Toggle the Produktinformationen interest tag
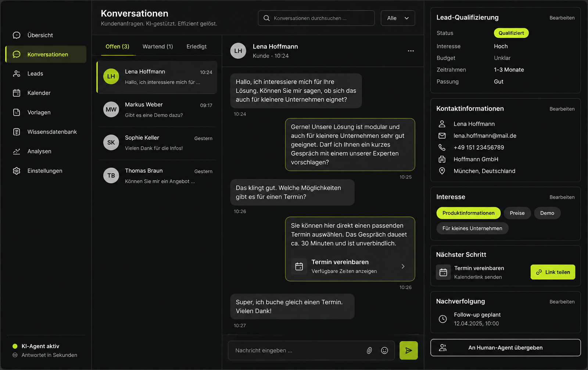Screen dimensions: 588x370 point(469,213)
